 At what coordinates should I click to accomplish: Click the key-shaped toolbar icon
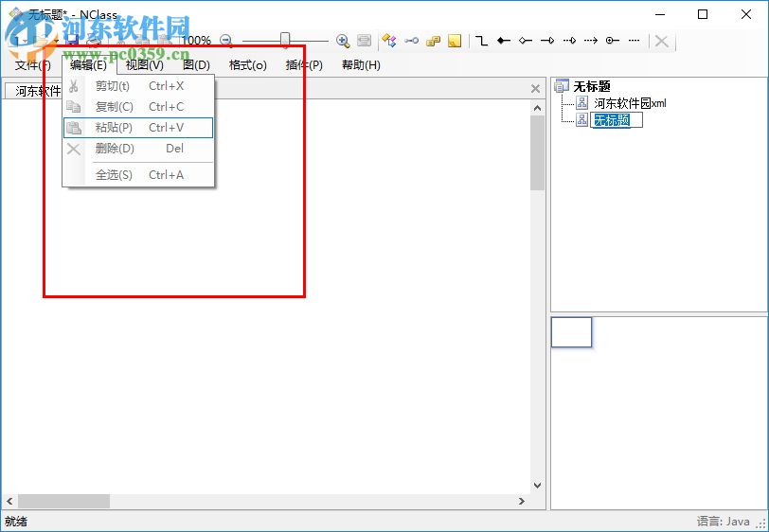411,40
